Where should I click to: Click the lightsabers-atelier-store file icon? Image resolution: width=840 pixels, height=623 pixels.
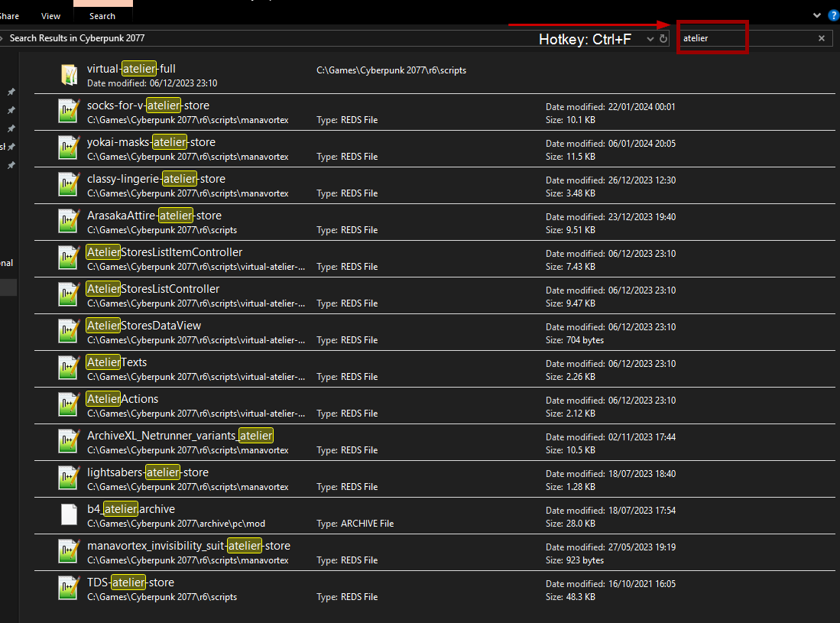pyautogui.click(x=70, y=479)
